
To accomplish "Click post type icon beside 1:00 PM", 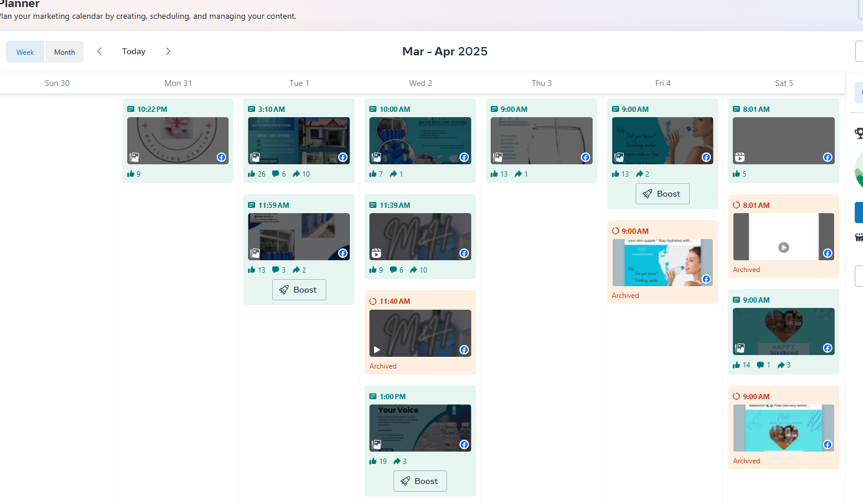I will (373, 397).
